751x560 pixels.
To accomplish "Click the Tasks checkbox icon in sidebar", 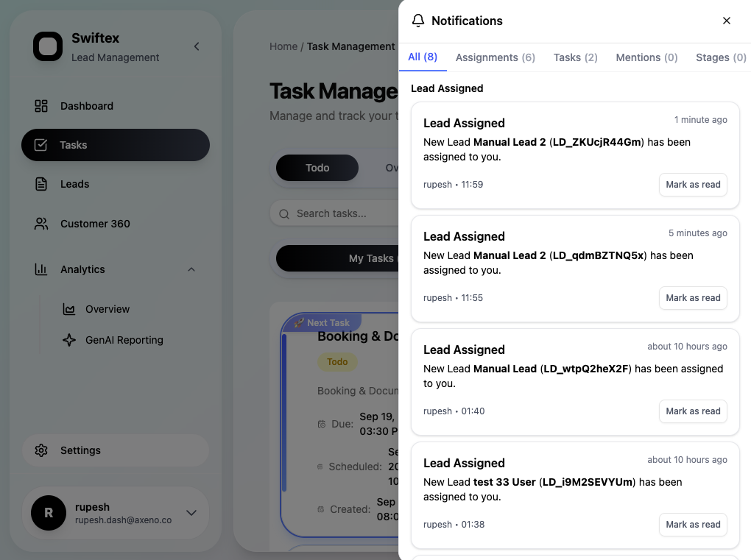I will tap(41, 145).
